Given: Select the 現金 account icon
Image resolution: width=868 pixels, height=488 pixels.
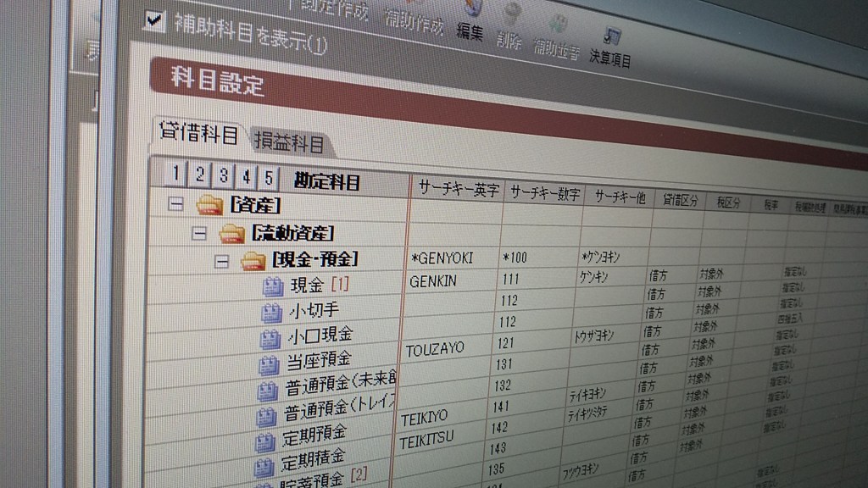Looking at the screenshot, I should pos(272,286).
